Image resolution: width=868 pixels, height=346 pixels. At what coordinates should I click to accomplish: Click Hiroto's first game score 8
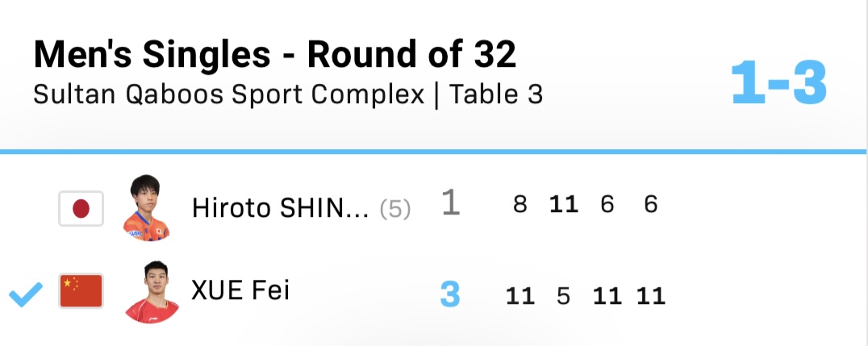[x=520, y=205]
